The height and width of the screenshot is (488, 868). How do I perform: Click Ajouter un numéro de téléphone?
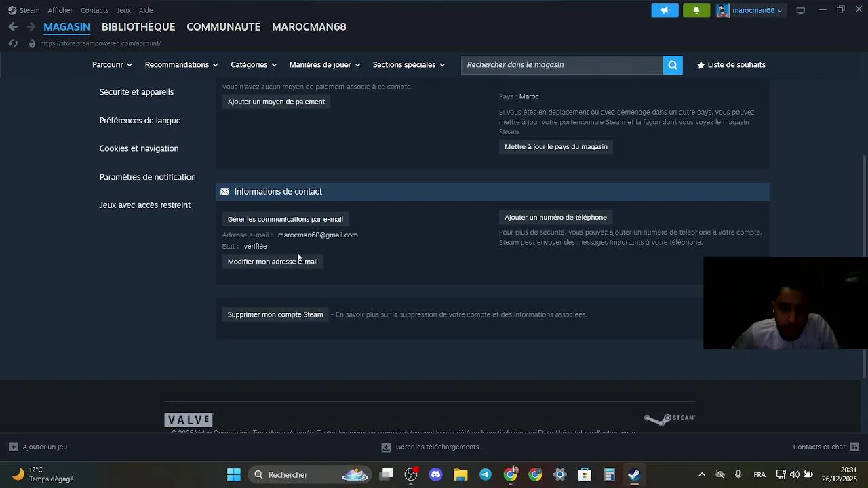pyautogui.click(x=555, y=217)
